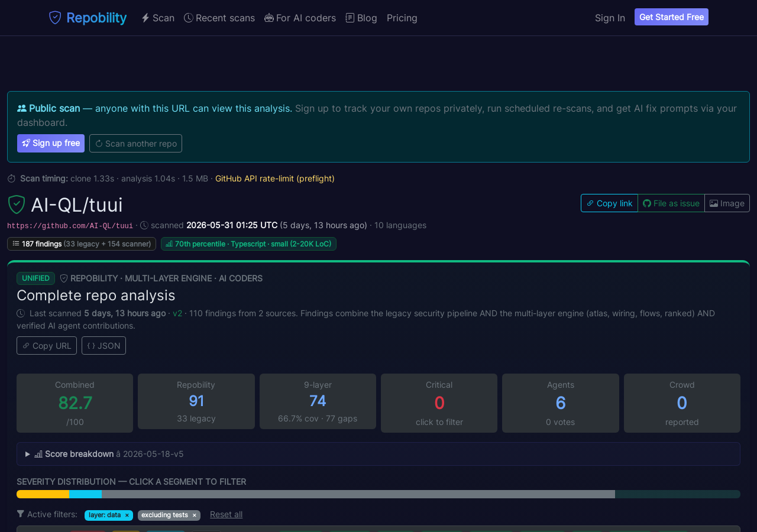Open the Scan nav item
The width and height of the screenshot is (757, 532).
coord(158,18)
